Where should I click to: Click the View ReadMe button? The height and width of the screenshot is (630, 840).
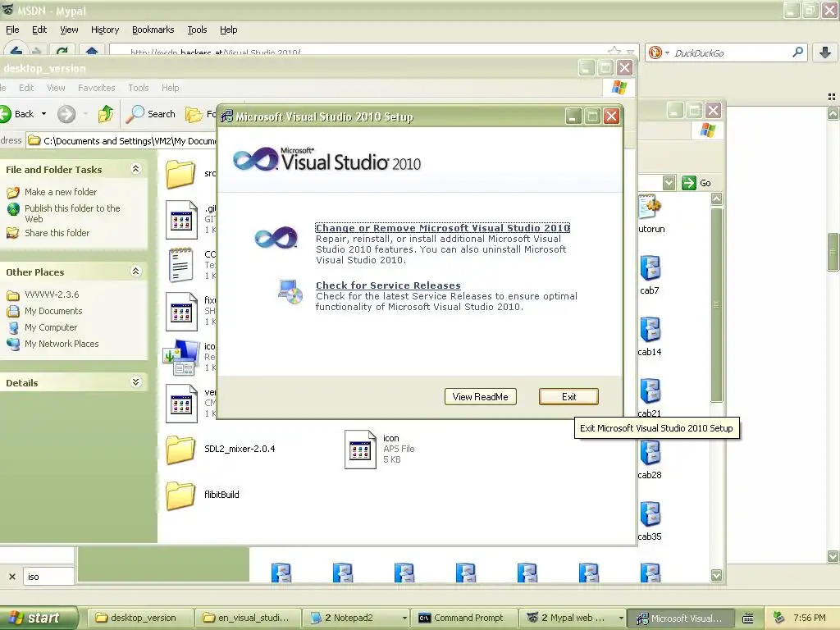pos(481,397)
